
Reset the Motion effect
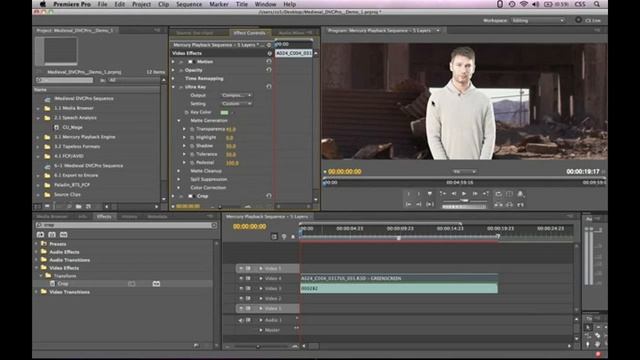pos(269,62)
